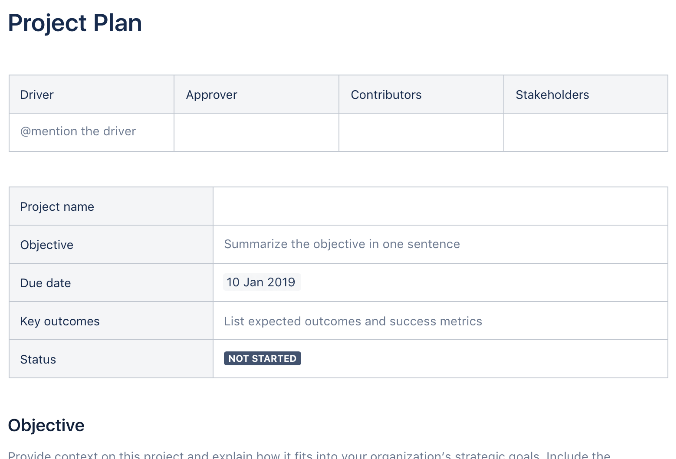676x459 pixels.
Task: Click the NOT STARTED status lozenge
Action: tap(262, 358)
